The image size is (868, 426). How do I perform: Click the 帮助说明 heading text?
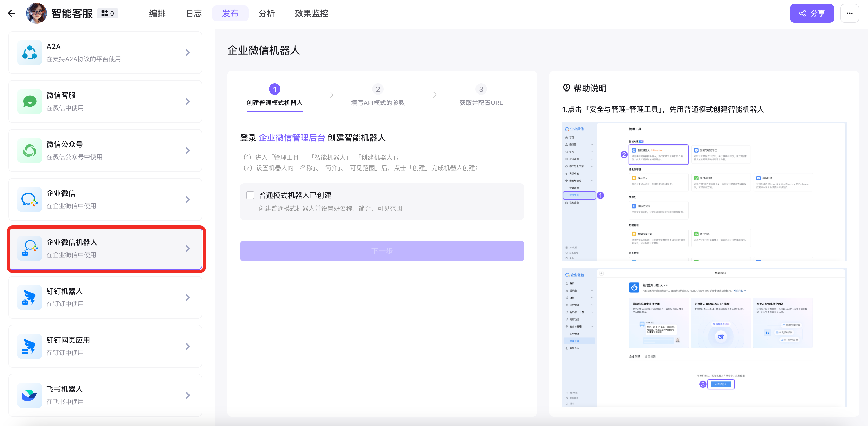pos(590,89)
